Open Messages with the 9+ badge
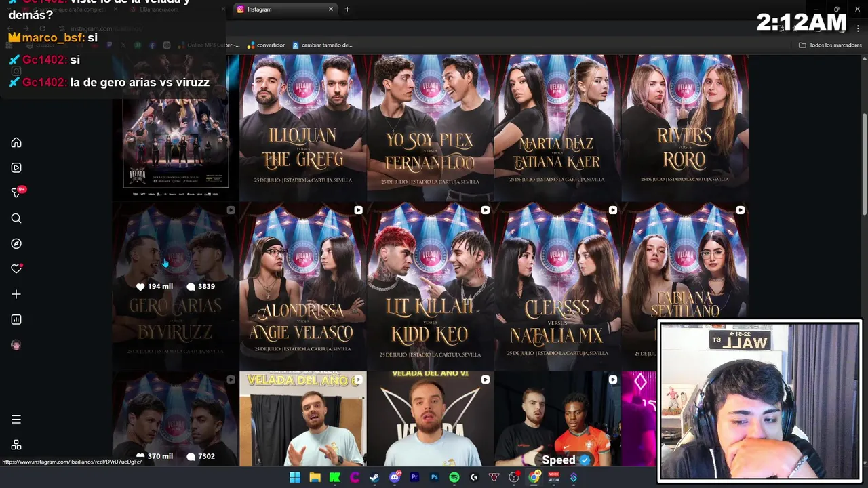 click(x=16, y=193)
